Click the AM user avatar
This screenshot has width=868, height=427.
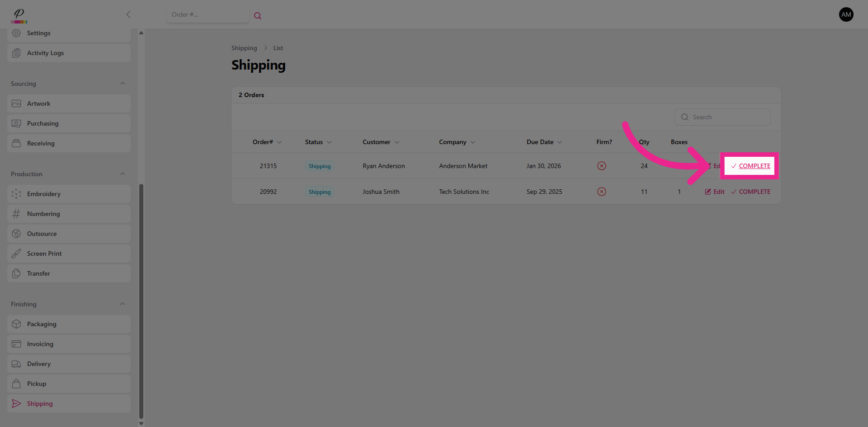846,14
